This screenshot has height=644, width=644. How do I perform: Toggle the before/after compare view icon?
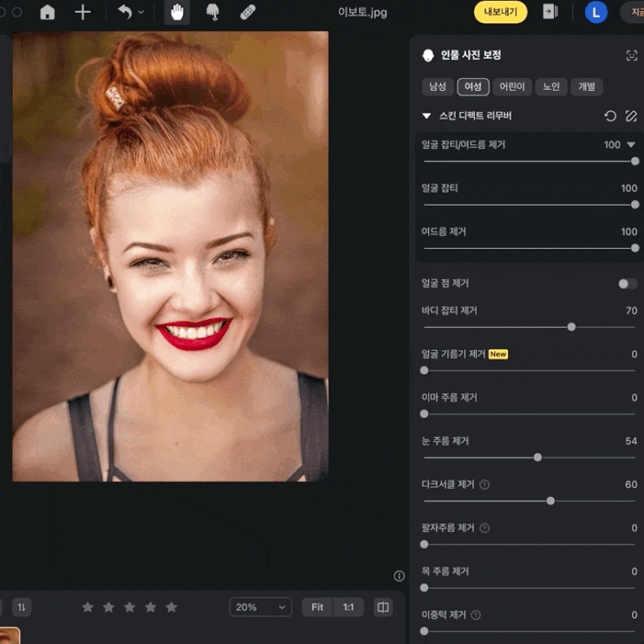383,607
